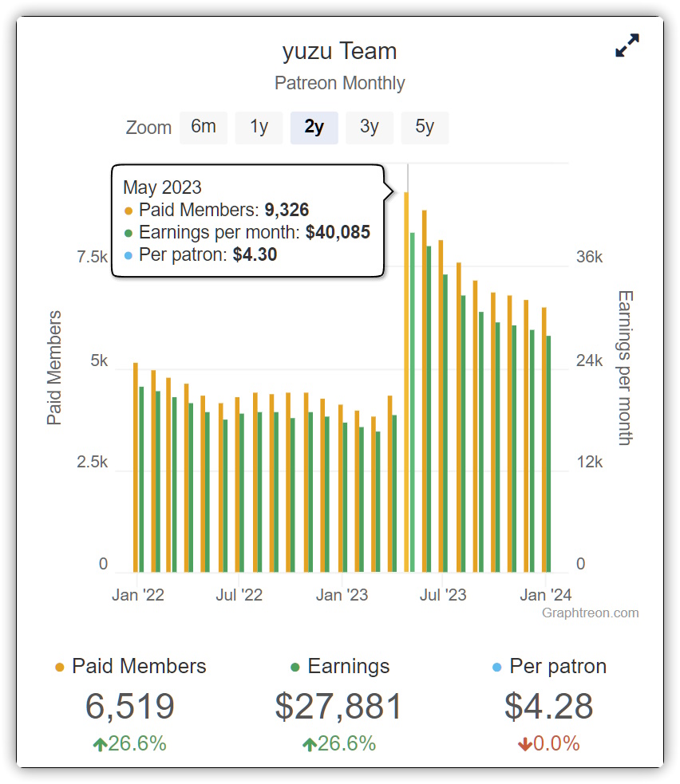Click the yuzu Team chart title
680x784 pixels.
339,52
